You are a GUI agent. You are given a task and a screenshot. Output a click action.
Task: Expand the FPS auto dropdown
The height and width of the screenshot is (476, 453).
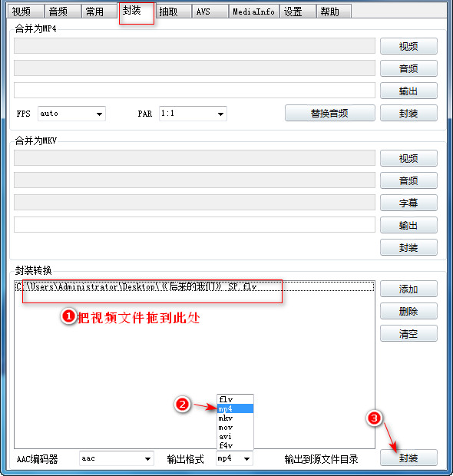(x=71, y=114)
